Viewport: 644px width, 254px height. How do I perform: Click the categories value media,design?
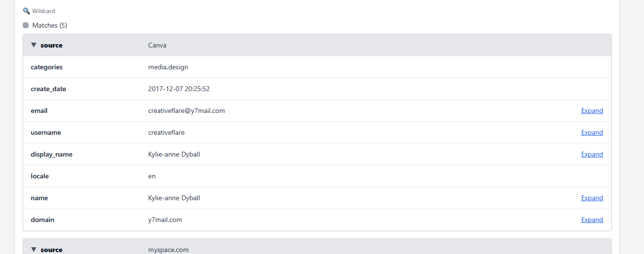click(168, 67)
